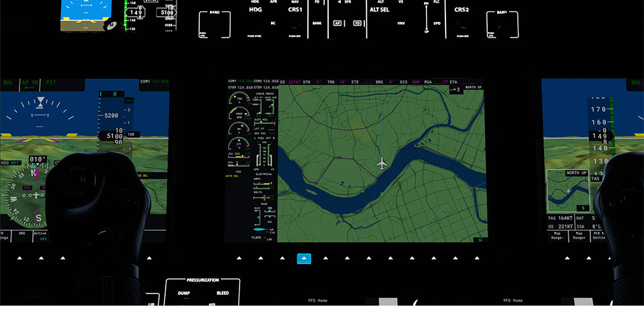Toggle the AP autopilot button
Viewport: 644px width, 309px height.
[337, 23]
